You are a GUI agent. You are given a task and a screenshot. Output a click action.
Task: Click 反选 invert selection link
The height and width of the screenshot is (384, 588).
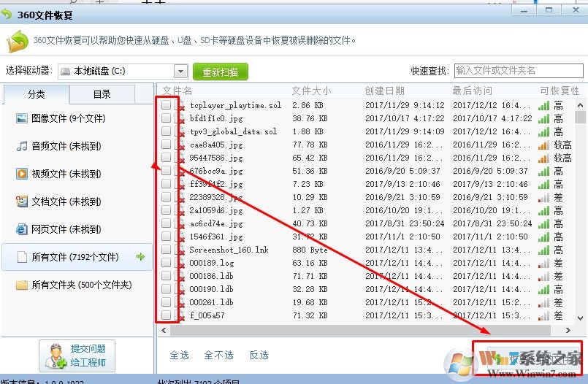[259, 355]
